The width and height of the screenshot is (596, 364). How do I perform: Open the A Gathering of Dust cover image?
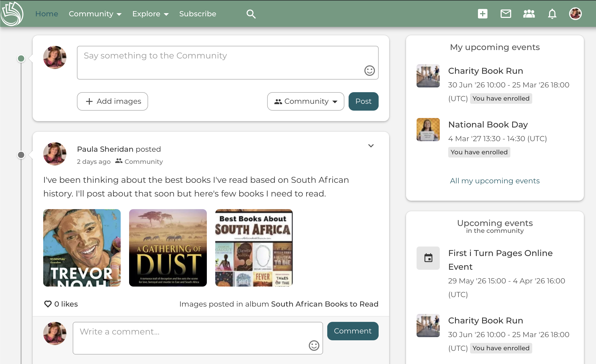(168, 248)
